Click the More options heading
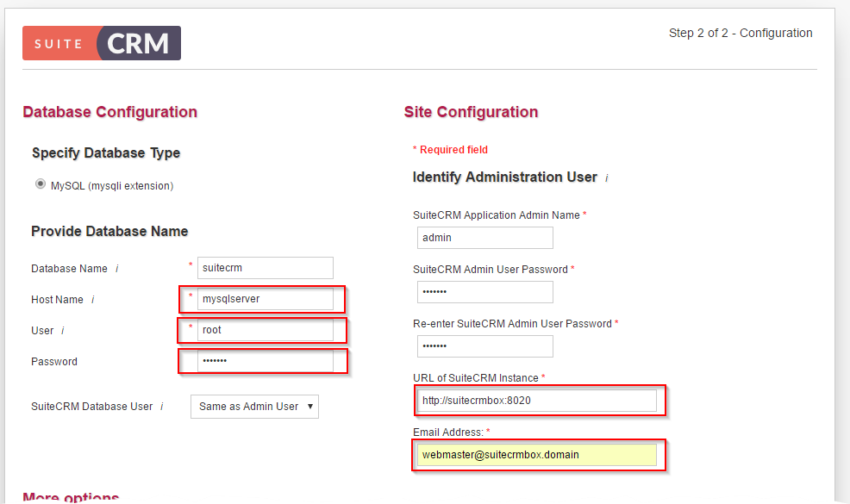The image size is (850, 504). [x=71, y=497]
